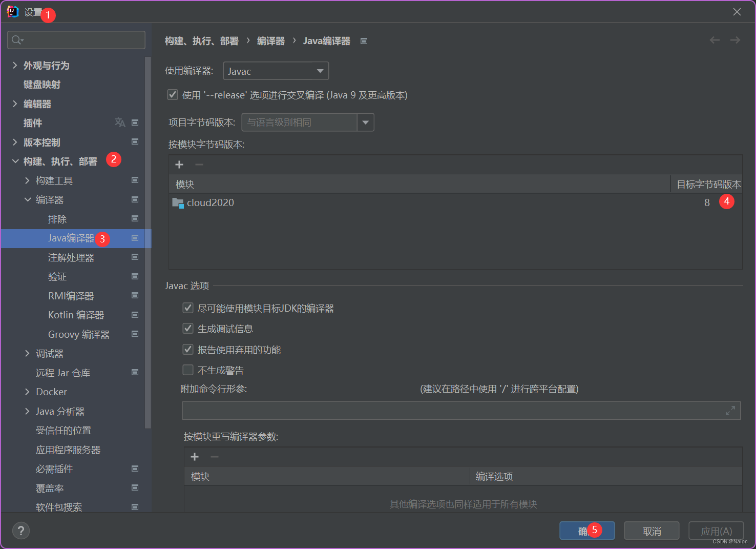756x549 pixels.
Task: Expand the 版本控制 tree node
Action: [15, 142]
